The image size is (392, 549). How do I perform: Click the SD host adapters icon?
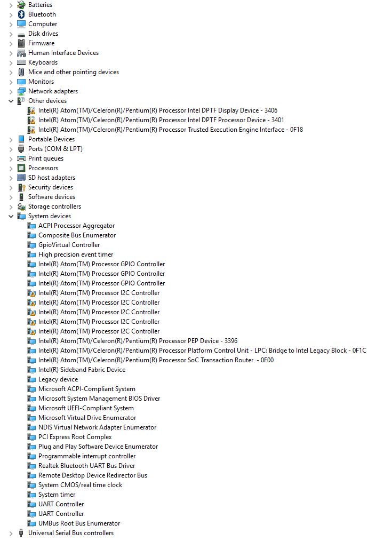21,178
